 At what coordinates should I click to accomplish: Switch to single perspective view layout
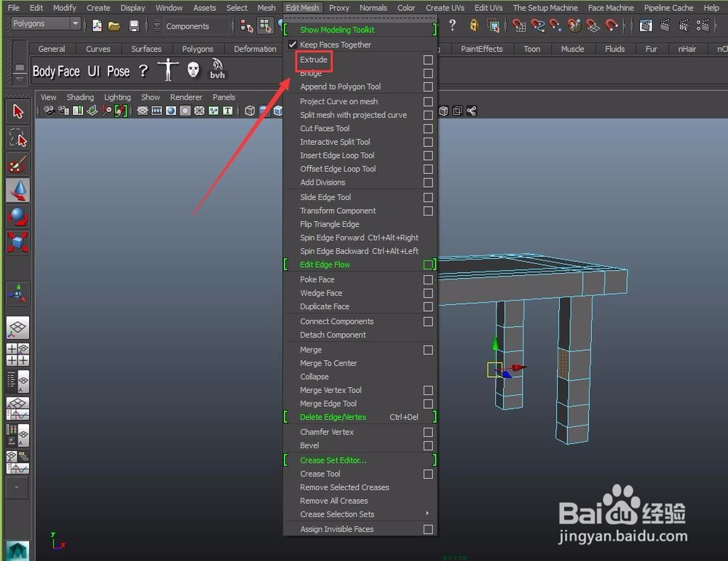coord(17,327)
